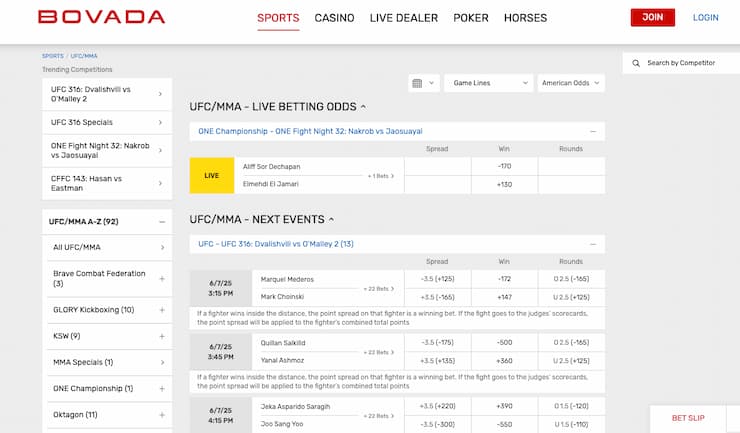This screenshot has height=433, width=740.
Task: Open ONE Championship Fight Night 32 heading link
Action: point(310,131)
